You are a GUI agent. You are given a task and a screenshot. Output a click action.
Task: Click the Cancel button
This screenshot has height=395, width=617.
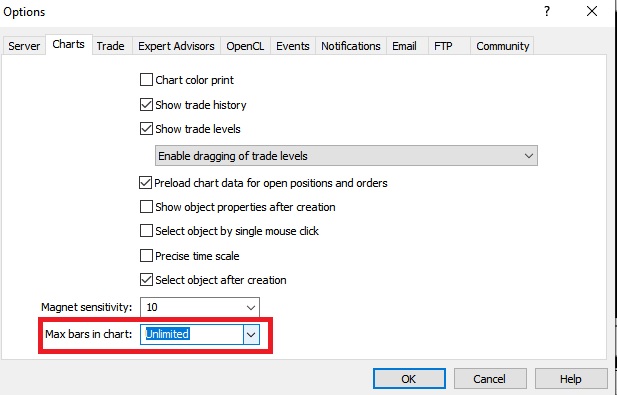[x=490, y=379]
